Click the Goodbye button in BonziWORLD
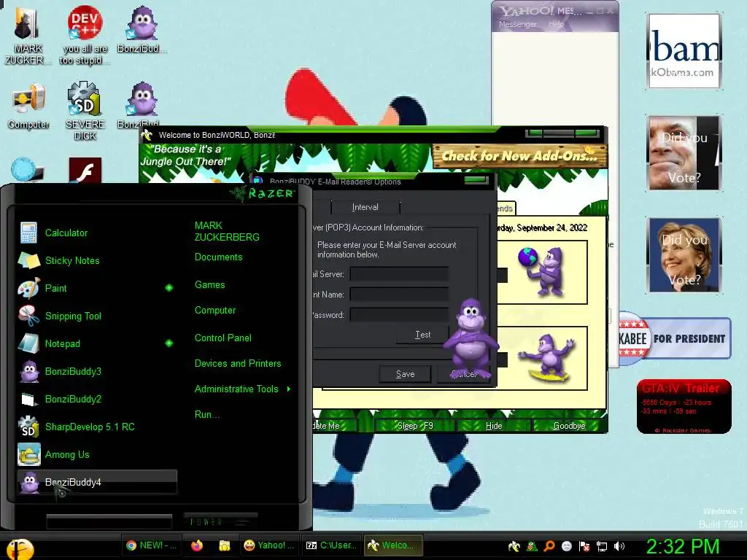This screenshot has width=747, height=560. click(569, 426)
